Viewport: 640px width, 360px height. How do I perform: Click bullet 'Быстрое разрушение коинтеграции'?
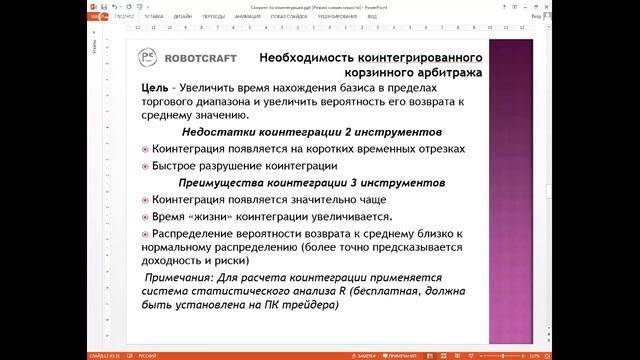244,166
